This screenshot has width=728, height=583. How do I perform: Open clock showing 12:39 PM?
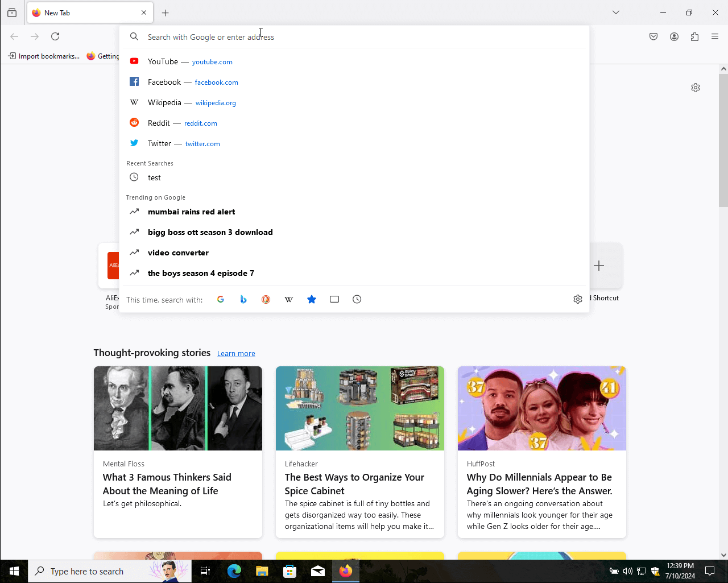pos(680,571)
